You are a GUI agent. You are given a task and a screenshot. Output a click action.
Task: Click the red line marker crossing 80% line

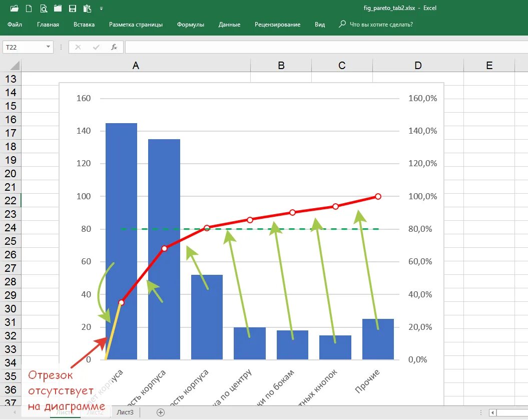click(207, 228)
